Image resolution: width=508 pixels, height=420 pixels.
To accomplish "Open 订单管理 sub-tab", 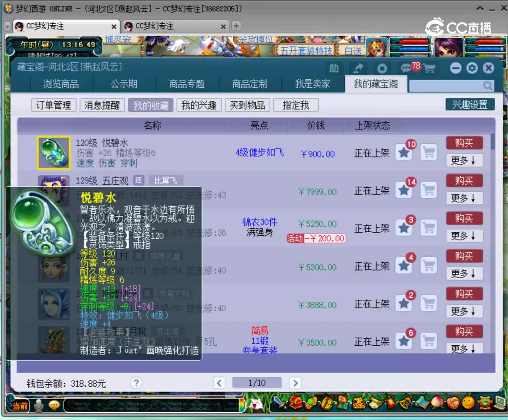I will point(54,105).
